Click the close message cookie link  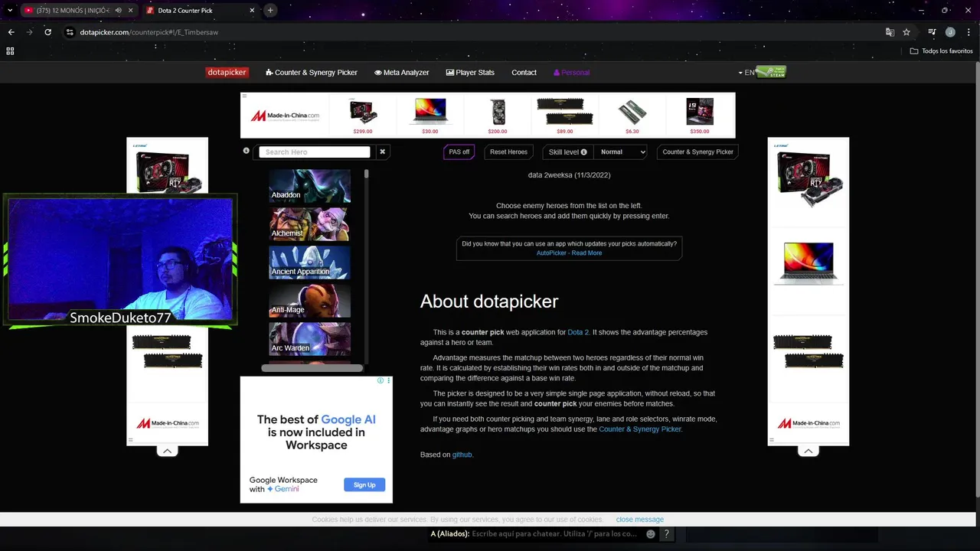click(639, 520)
